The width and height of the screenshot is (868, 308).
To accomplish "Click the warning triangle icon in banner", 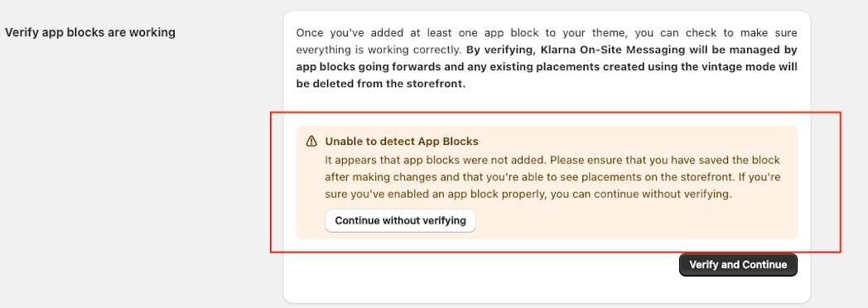I will 311,141.
